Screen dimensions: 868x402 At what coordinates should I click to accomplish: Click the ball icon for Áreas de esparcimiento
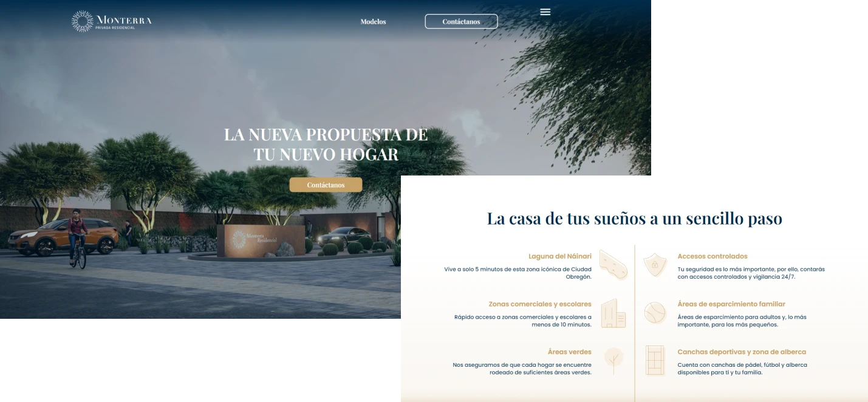655,313
